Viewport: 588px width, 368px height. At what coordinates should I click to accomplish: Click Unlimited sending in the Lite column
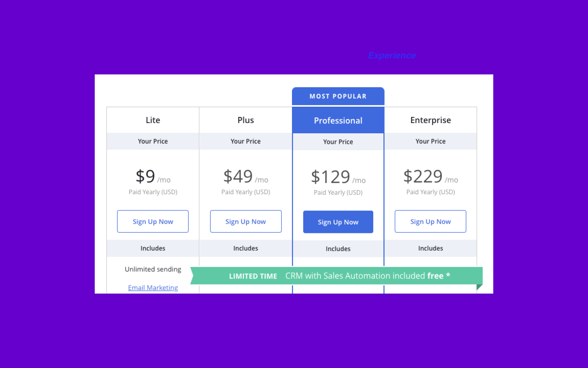point(153,269)
